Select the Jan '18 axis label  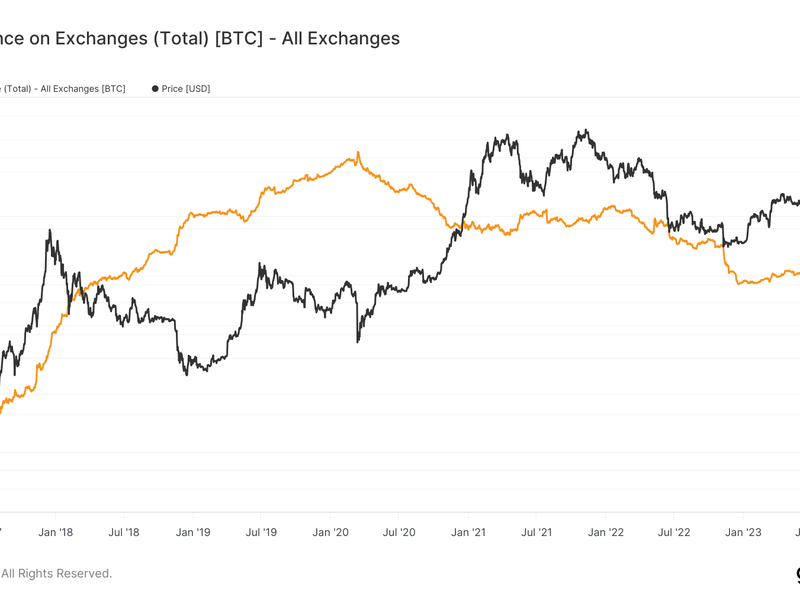[x=56, y=532]
